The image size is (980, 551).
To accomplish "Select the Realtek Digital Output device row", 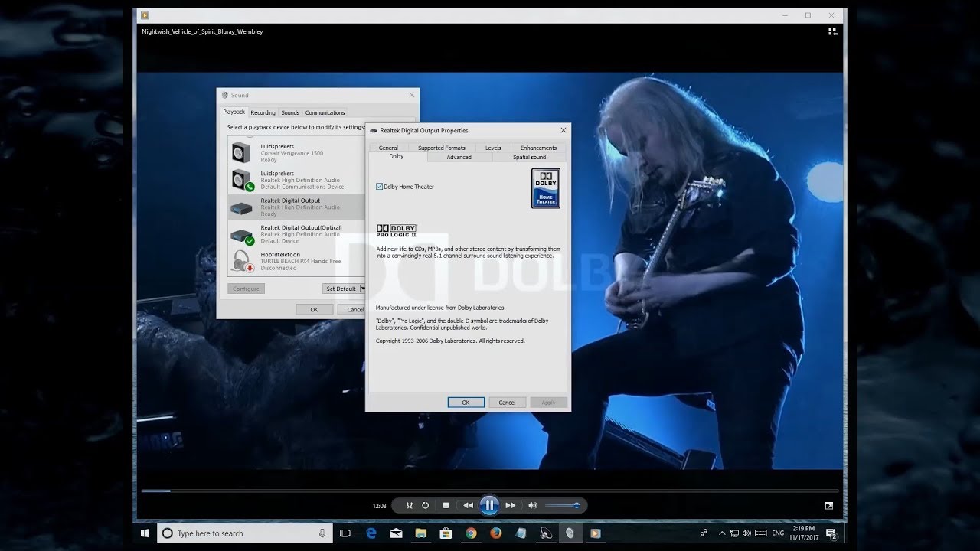I will [x=296, y=207].
